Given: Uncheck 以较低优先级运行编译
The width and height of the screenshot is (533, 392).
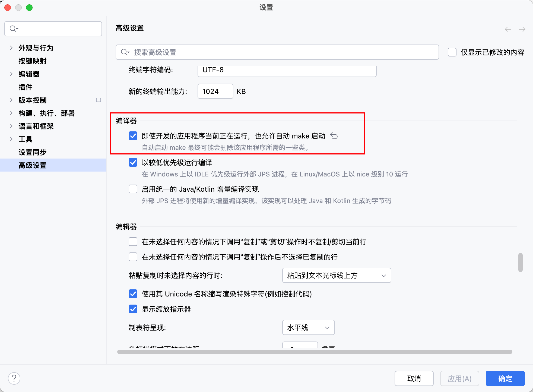Looking at the screenshot, I should (133, 162).
